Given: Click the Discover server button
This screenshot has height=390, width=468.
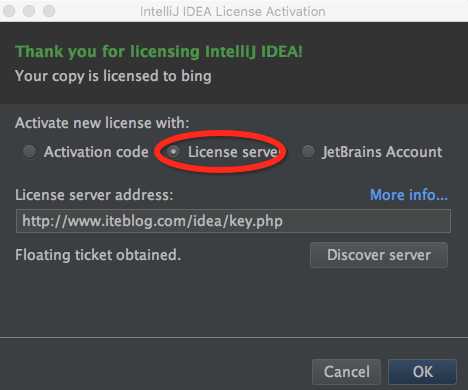Looking at the screenshot, I should click(379, 255).
